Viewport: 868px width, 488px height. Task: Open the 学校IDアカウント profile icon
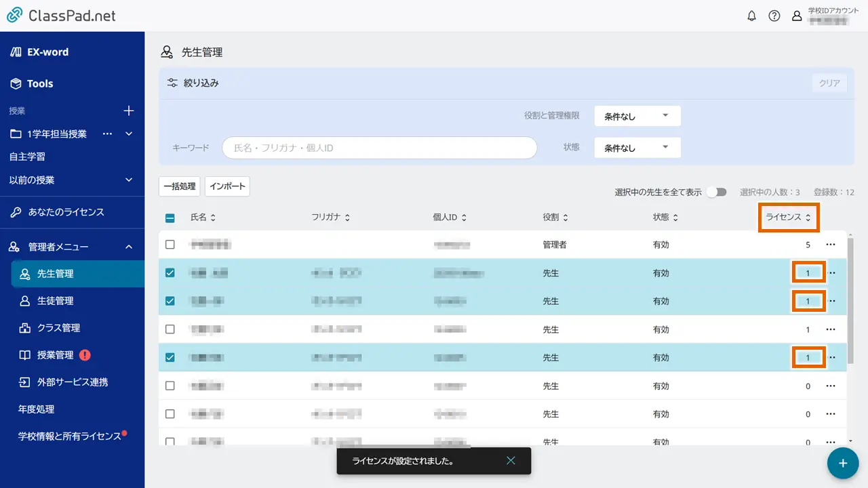point(797,16)
